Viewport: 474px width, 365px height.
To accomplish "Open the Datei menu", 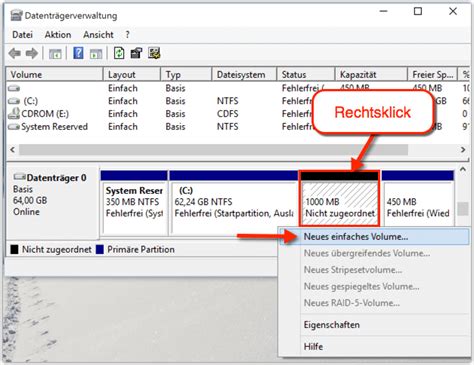I will (22, 35).
